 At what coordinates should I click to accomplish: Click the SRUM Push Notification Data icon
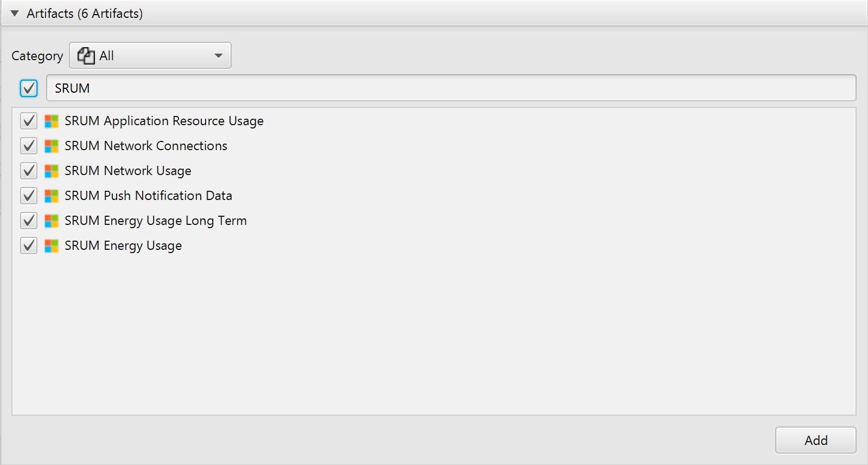coord(52,196)
